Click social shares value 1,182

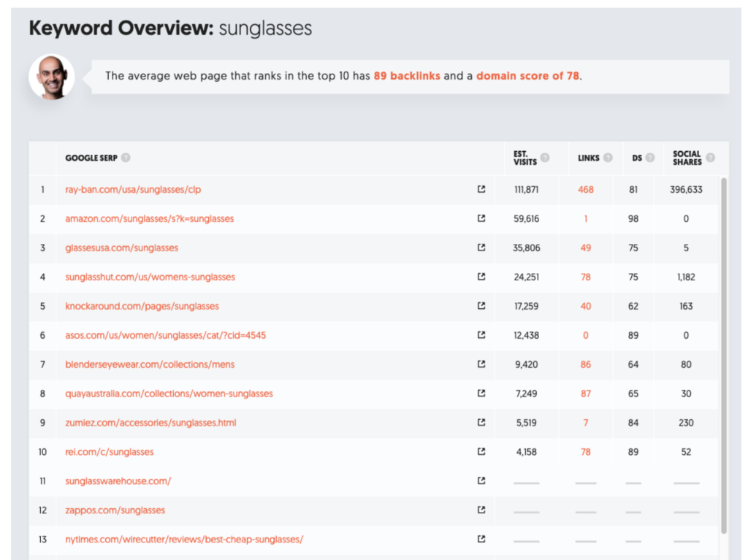(x=686, y=277)
